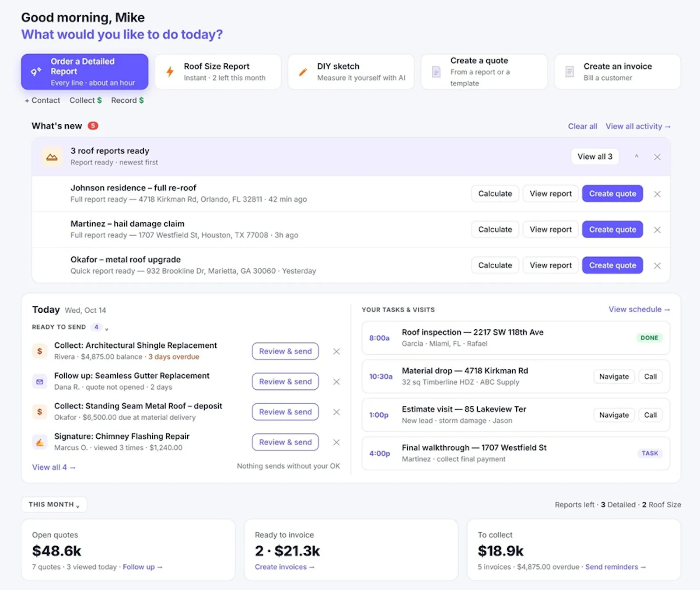
Task: Dismiss the 3 roof reports ready group
Action: 657,157
